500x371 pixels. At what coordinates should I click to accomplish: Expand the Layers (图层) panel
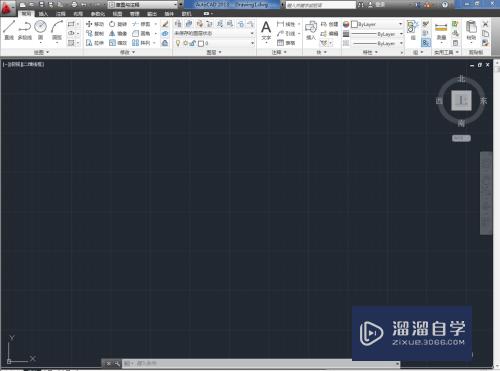point(214,52)
